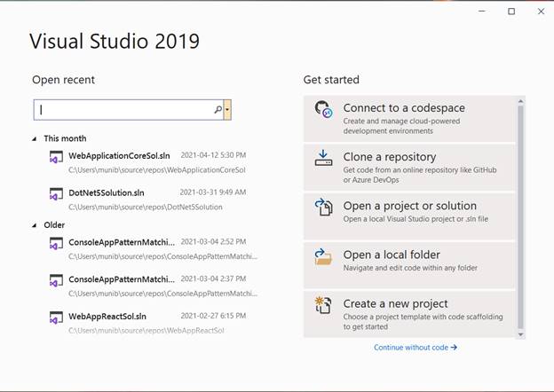
Task: Collapse the Older group
Action: coord(35,225)
